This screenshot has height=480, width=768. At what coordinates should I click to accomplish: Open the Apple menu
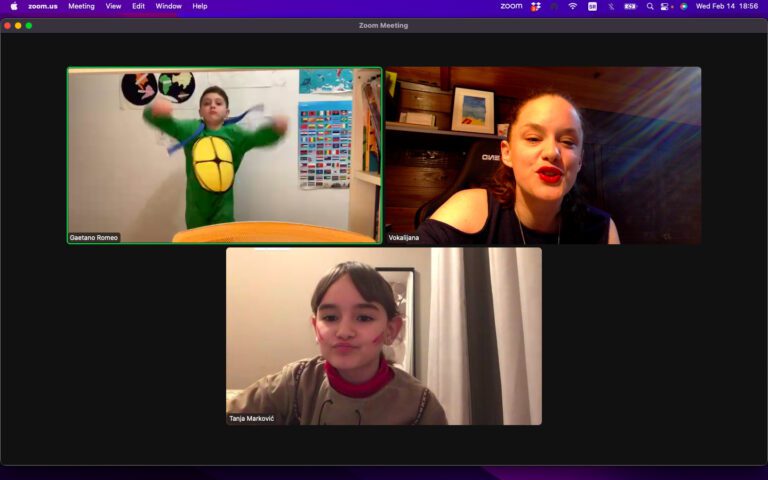click(14, 6)
